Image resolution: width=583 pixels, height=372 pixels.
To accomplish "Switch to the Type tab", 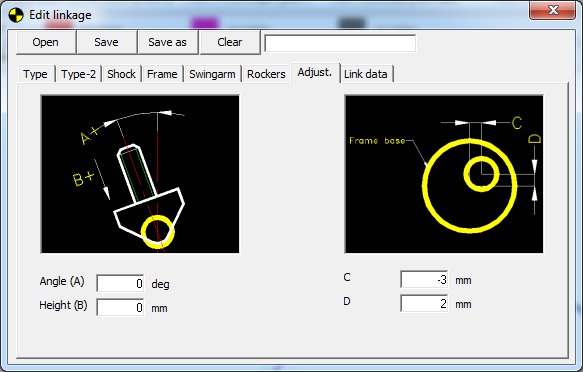I will click(x=36, y=74).
